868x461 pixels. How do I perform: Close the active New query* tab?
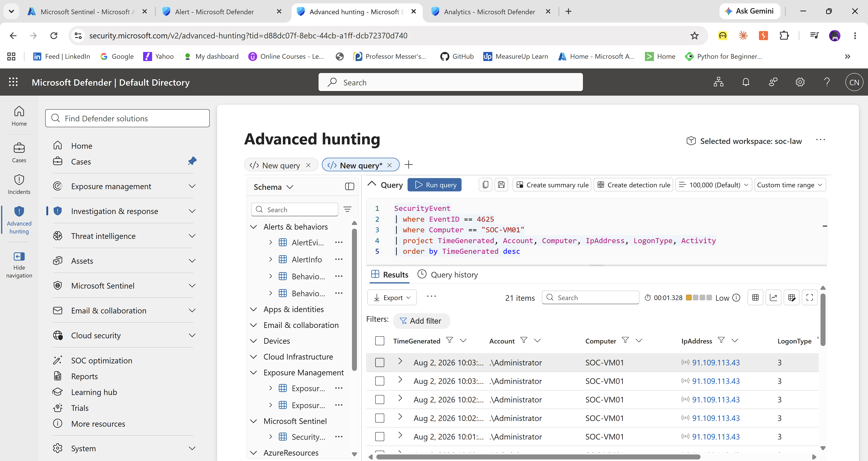(x=389, y=165)
